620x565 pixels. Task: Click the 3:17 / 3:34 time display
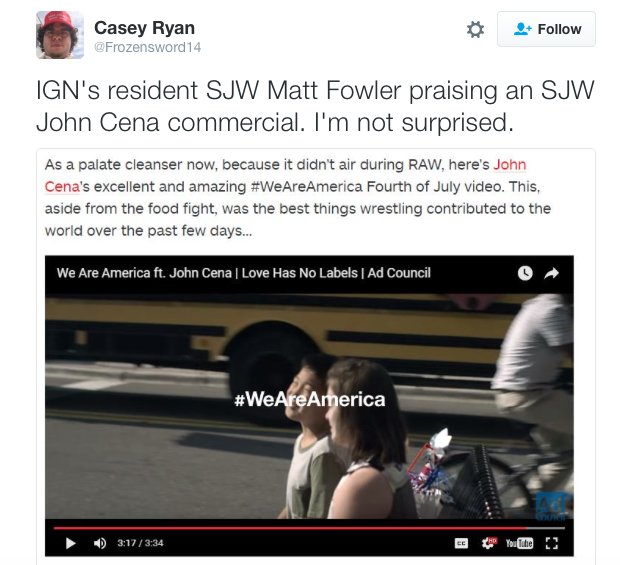click(140, 543)
